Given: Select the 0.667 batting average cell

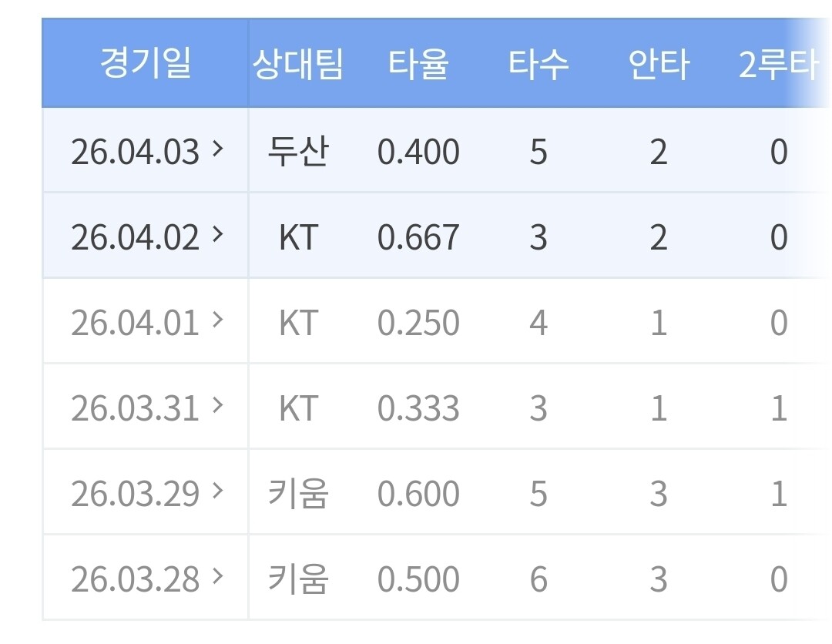Looking at the screenshot, I should (418, 237).
